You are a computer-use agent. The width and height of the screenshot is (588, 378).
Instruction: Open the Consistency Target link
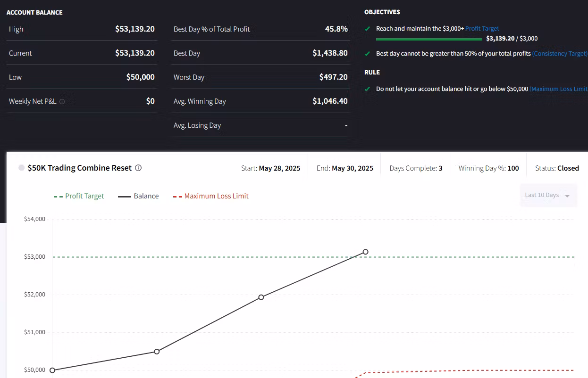click(560, 54)
